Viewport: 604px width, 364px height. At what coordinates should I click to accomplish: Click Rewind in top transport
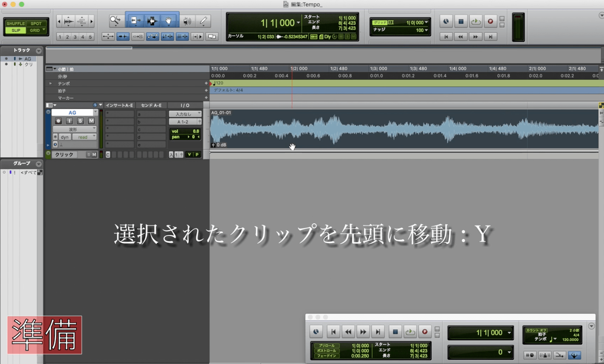[461, 37]
